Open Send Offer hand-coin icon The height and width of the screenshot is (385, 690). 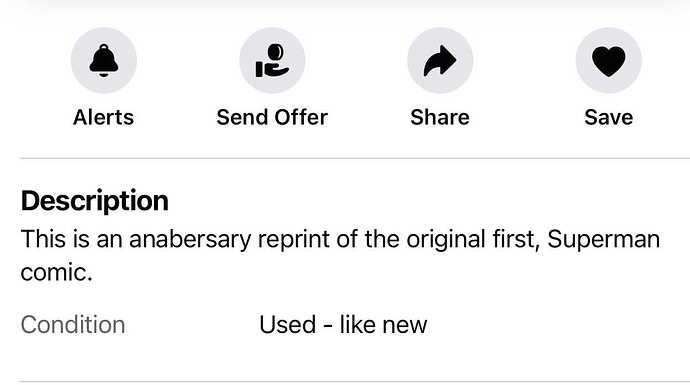pyautogui.click(x=272, y=60)
